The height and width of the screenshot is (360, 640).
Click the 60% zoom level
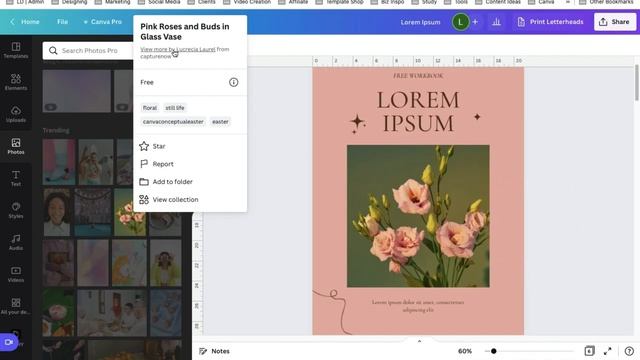point(465,351)
